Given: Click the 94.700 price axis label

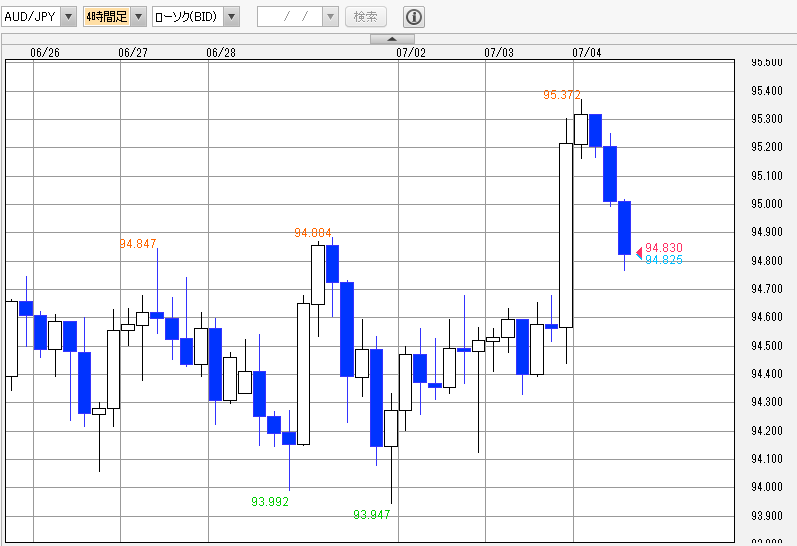Looking at the screenshot, I should coord(767,289).
